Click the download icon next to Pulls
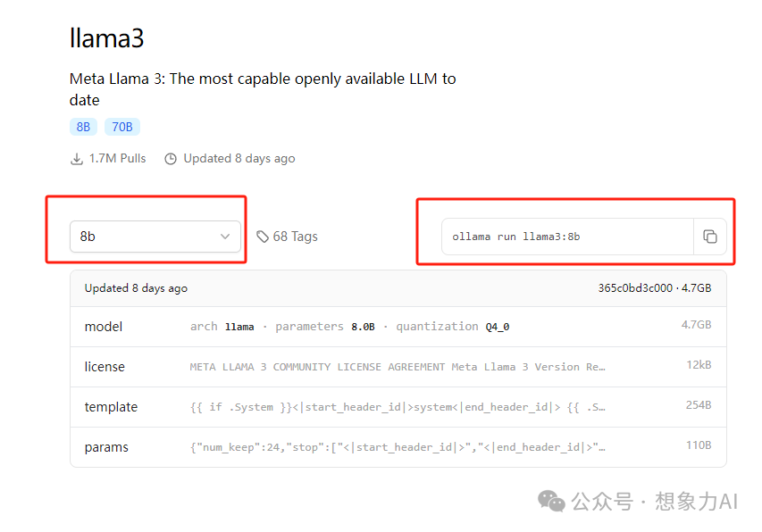 coord(76,159)
